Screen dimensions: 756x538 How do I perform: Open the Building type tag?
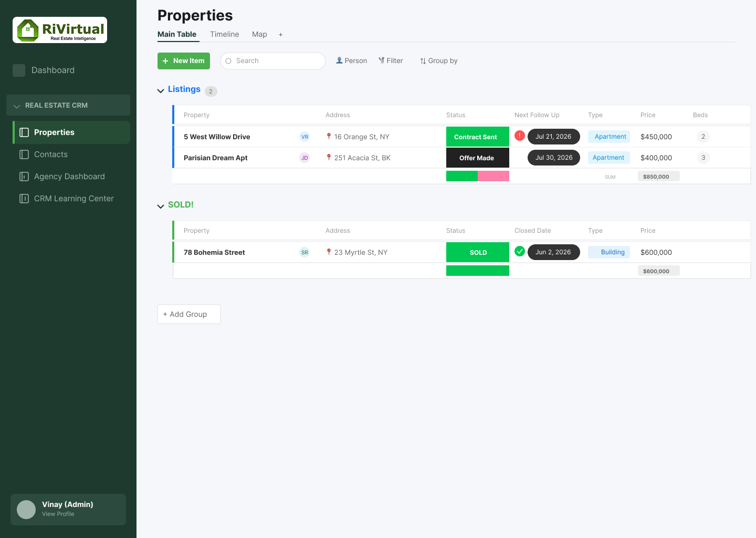609,252
